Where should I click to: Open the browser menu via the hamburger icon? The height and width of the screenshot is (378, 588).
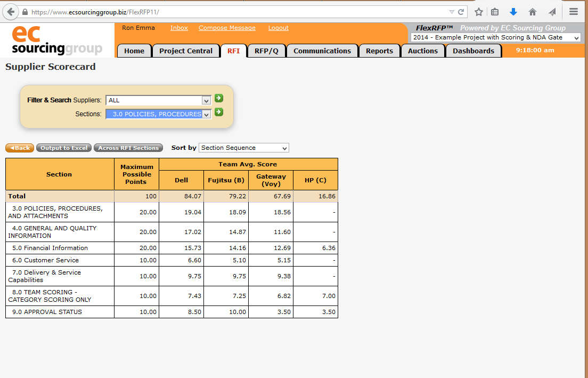coord(573,11)
